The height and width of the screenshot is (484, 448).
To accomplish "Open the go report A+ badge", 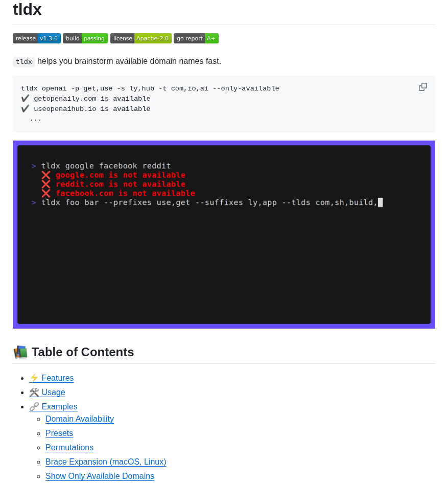I will 196,38.
